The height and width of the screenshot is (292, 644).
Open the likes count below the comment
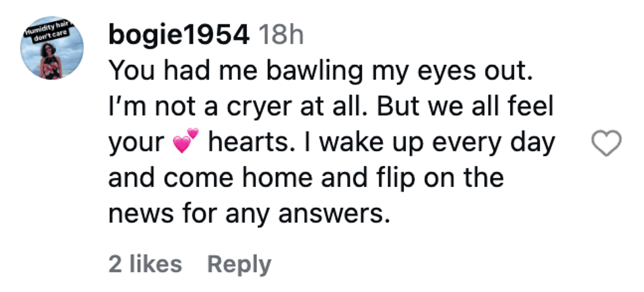[145, 264]
